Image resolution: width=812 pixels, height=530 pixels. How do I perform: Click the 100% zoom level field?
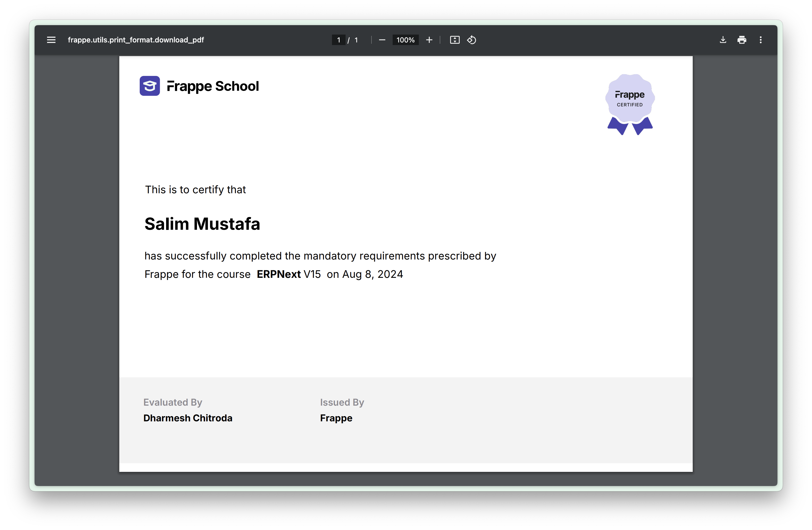coord(405,40)
